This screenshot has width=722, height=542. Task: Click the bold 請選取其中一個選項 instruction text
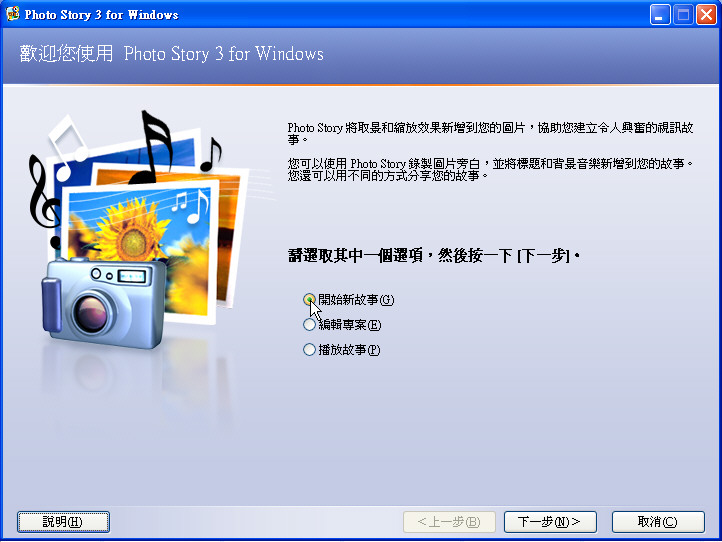click(434, 257)
